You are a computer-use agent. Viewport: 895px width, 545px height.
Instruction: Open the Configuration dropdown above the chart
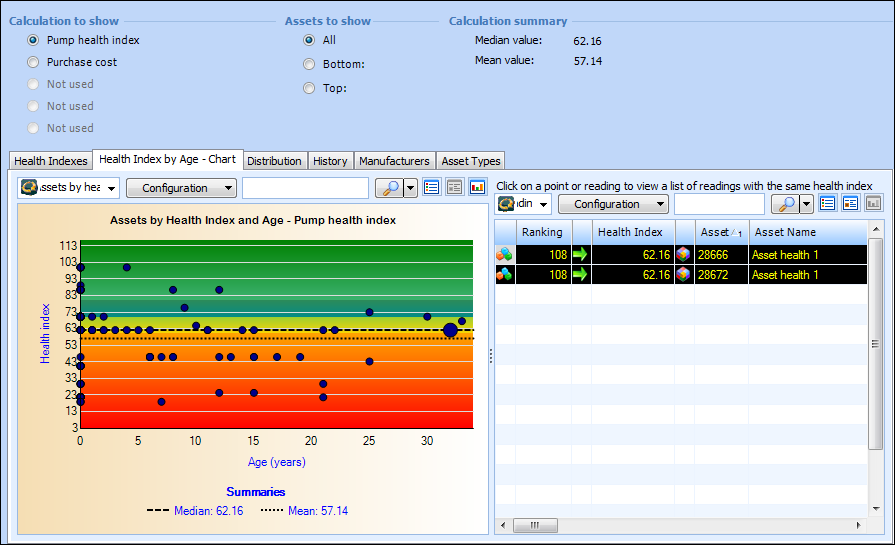[181, 188]
